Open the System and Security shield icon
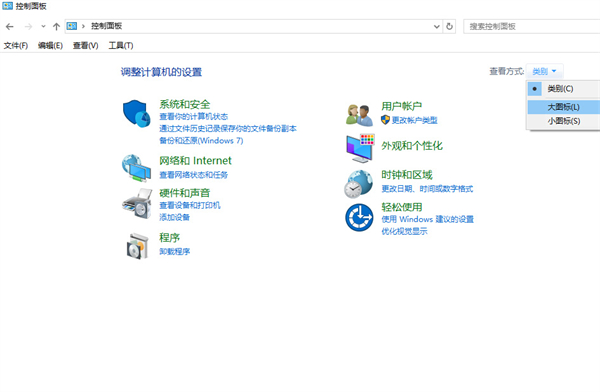The width and height of the screenshot is (600, 392). pos(136,114)
